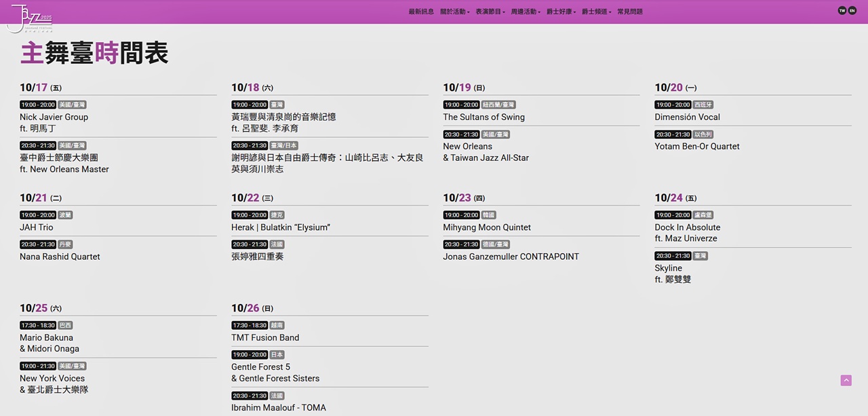Screen dimensions: 868x416
Task: Expand the 爵士頻道 dropdown menu
Action: pyautogui.click(x=596, y=12)
